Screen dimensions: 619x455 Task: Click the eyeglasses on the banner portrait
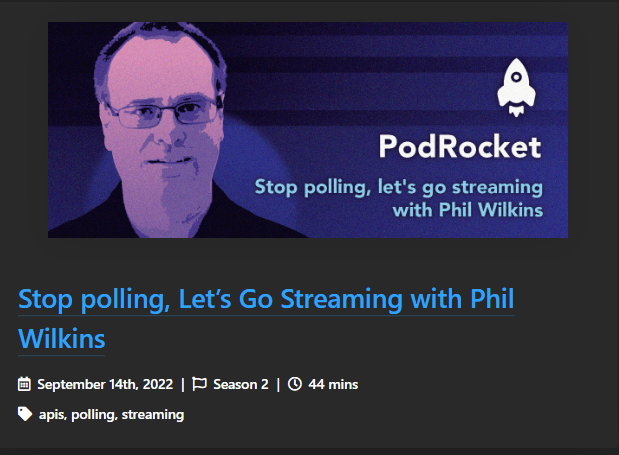point(164,112)
